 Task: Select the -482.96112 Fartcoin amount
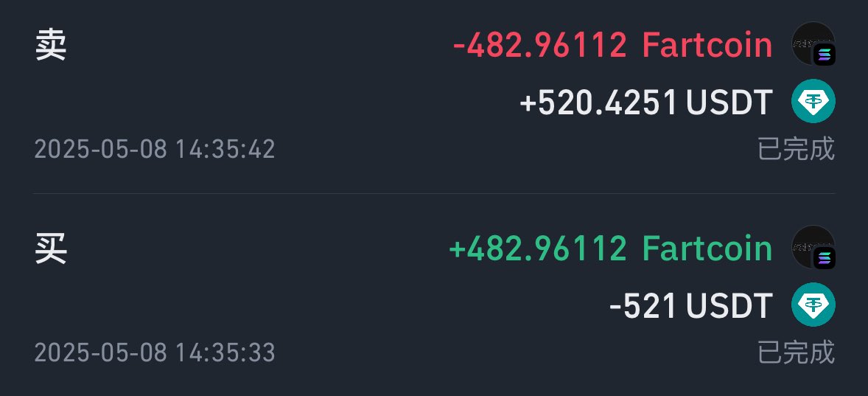click(612, 45)
